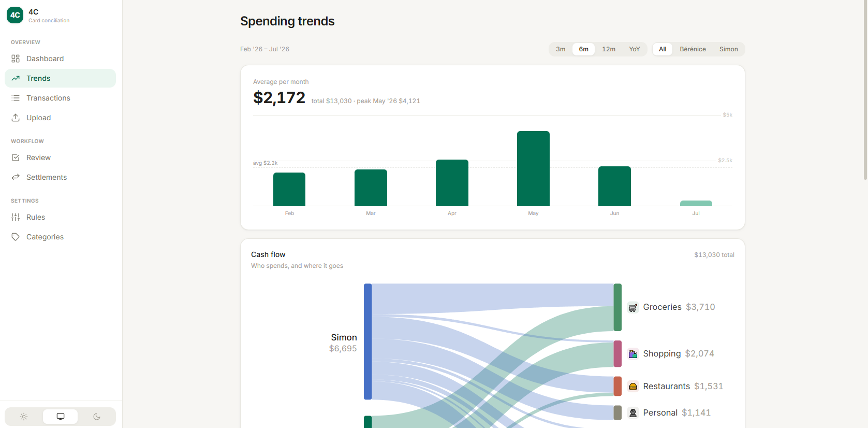868x428 pixels.
Task: Select the 6m time range
Action: point(584,49)
